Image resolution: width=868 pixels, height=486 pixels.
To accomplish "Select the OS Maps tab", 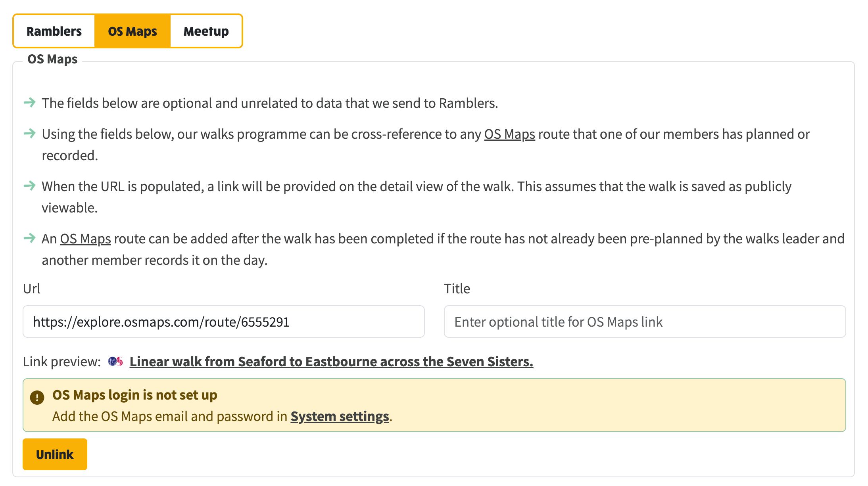I will click(x=133, y=31).
